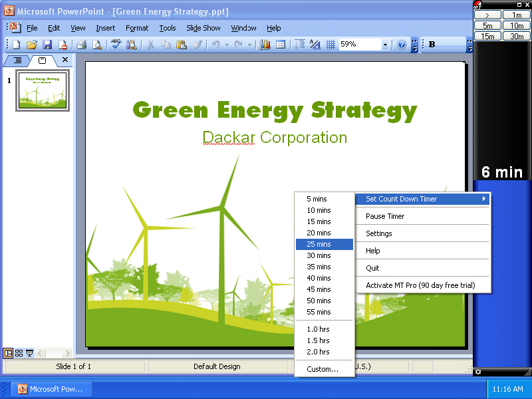Click the Copy icon in toolbar

pyautogui.click(x=166, y=45)
